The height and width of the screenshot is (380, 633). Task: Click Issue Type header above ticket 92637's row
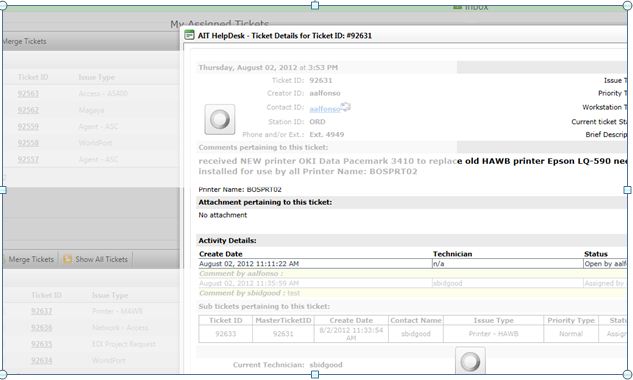(110, 295)
